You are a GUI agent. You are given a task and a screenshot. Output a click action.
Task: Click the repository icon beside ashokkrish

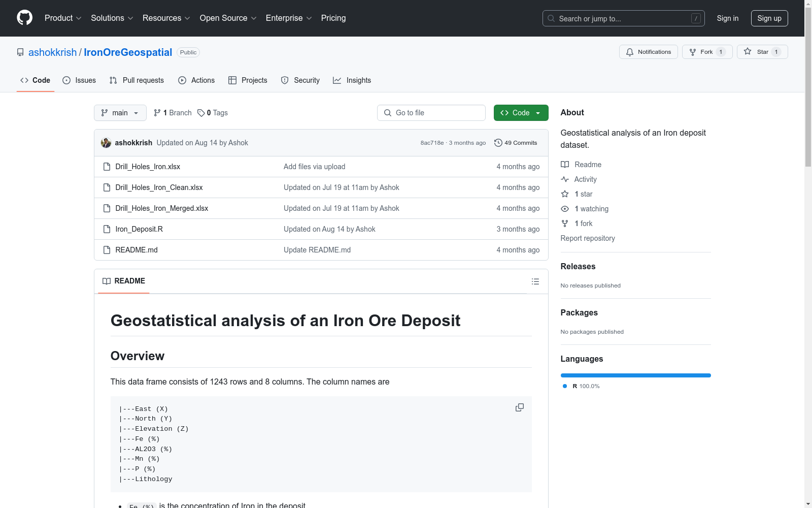tap(20, 52)
